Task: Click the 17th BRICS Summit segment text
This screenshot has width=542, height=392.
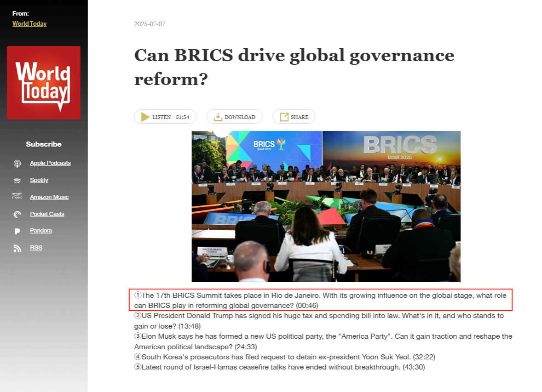Action: coord(320,300)
